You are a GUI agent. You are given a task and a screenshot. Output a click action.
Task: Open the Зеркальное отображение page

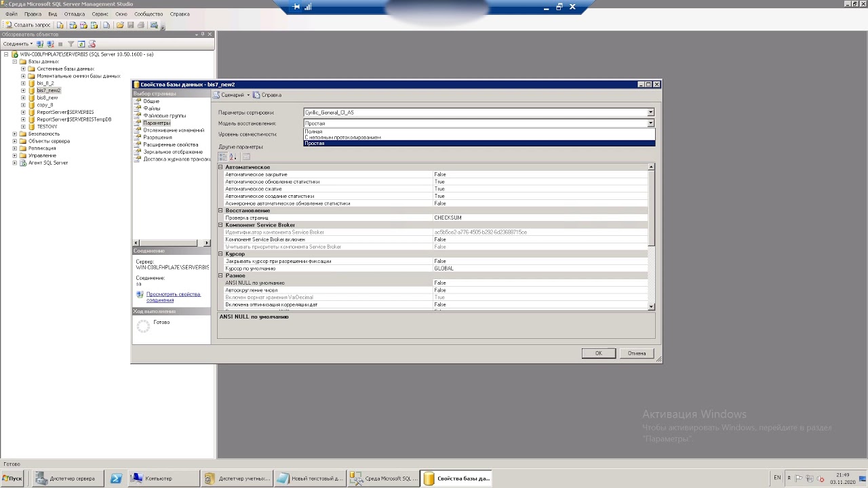pyautogui.click(x=172, y=152)
